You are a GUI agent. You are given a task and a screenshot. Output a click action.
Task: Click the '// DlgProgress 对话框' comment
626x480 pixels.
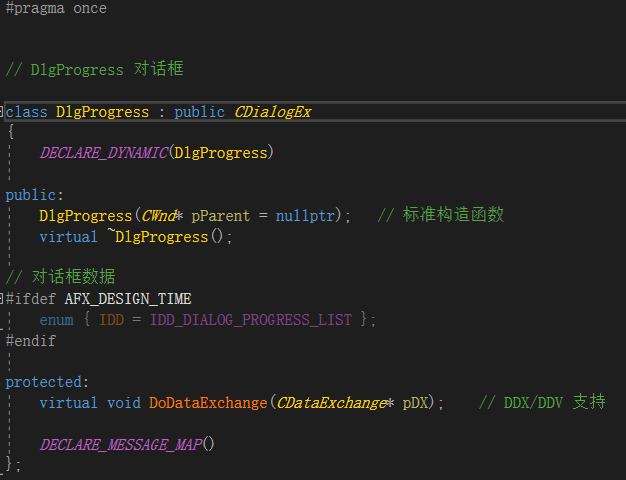tap(95, 69)
